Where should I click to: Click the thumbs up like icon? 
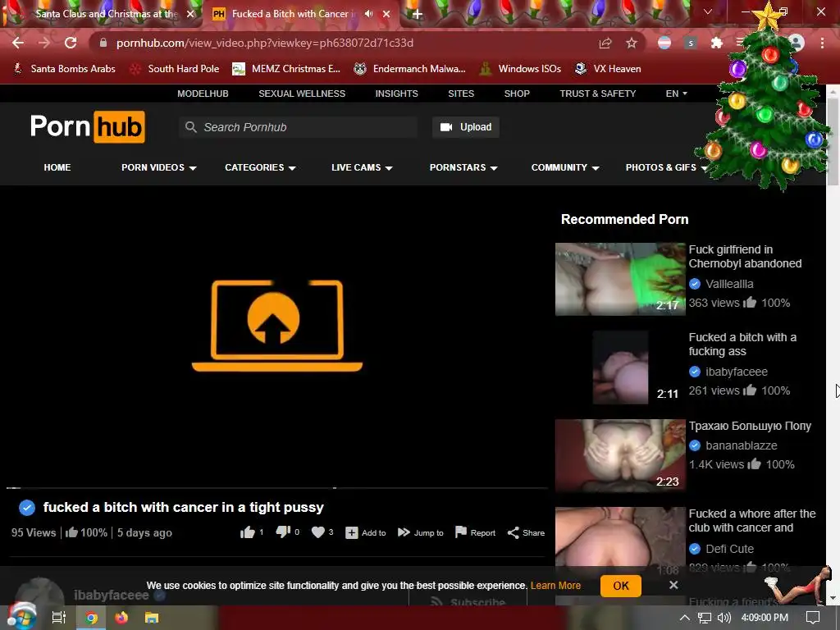coord(248,532)
